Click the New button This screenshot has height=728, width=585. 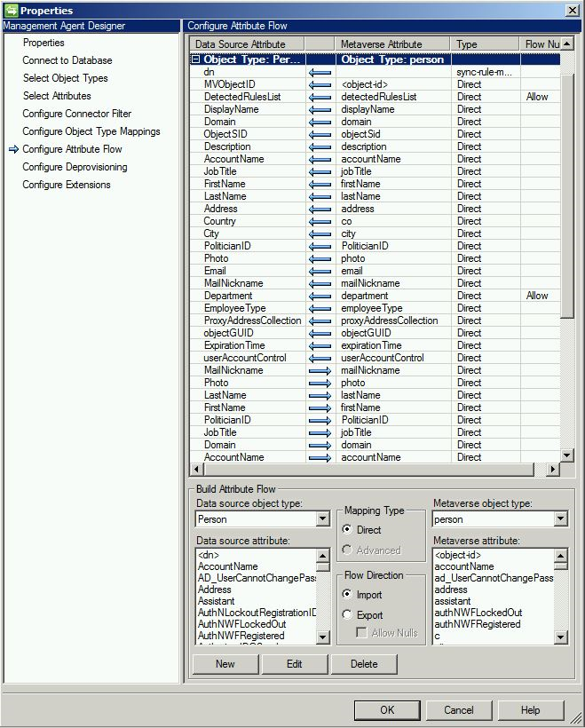(x=225, y=664)
